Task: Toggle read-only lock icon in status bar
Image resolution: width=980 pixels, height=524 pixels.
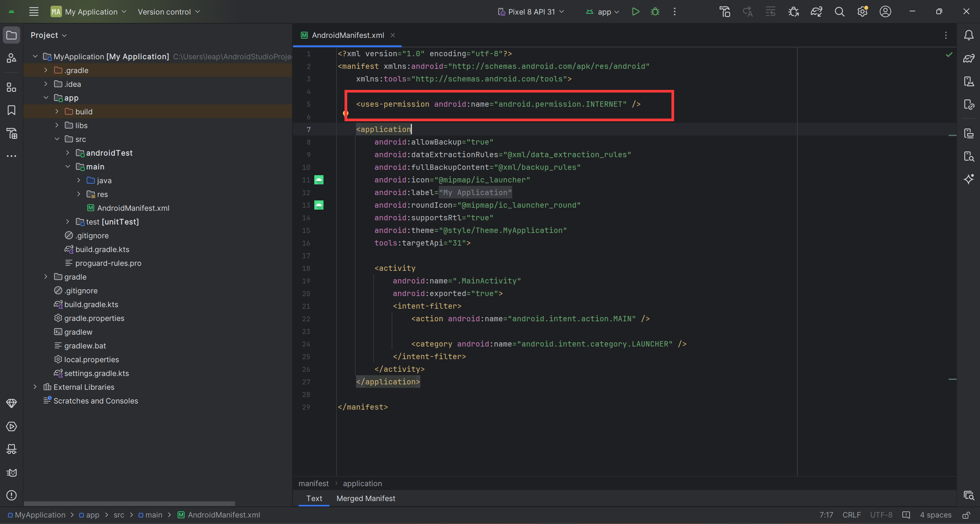Action: click(966, 515)
